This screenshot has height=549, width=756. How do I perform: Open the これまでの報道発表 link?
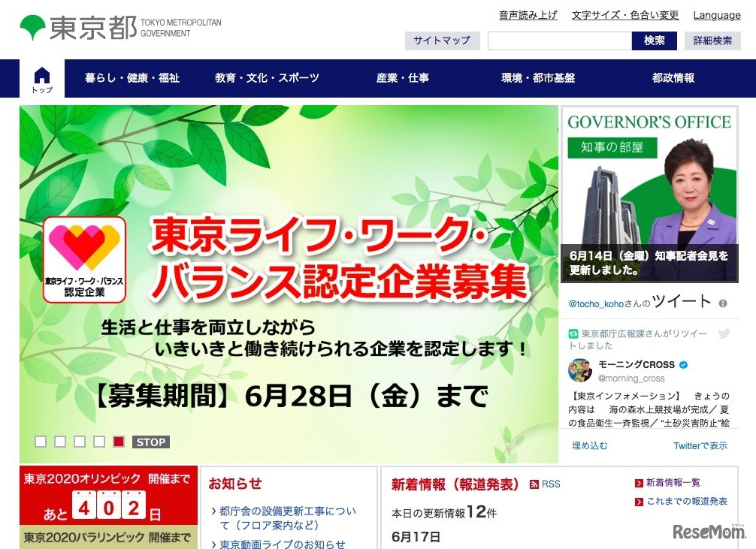click(687, 501)
